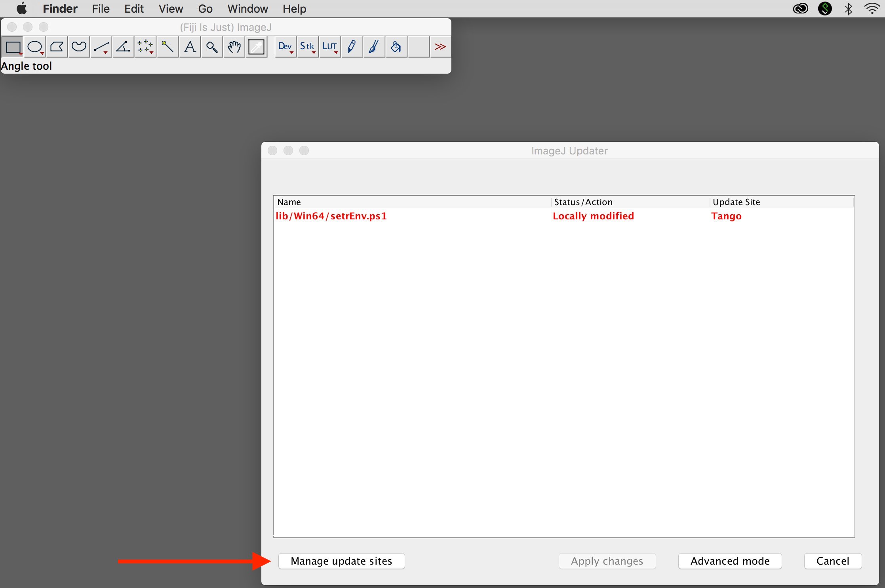The width and height of the screenshot is (885, 588).
Task: Select the Oval/Ellipse tool
Action: [x=35, y=47]
